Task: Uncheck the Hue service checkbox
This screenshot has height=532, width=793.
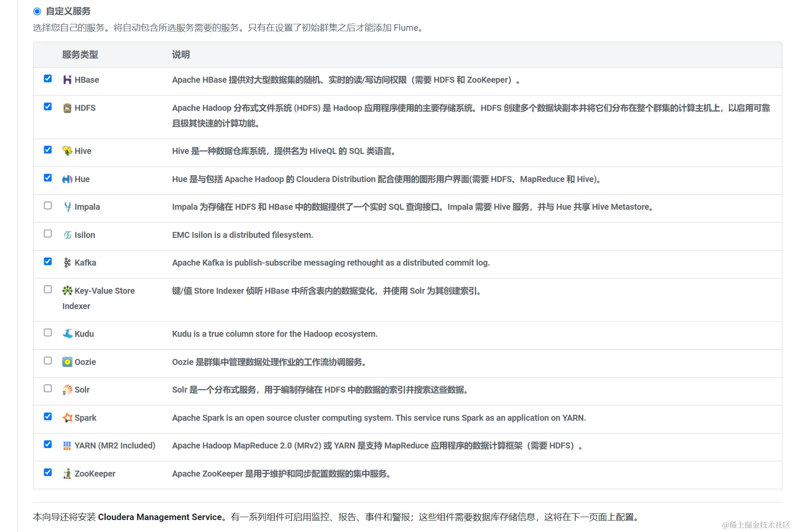Action: point(48,178)
